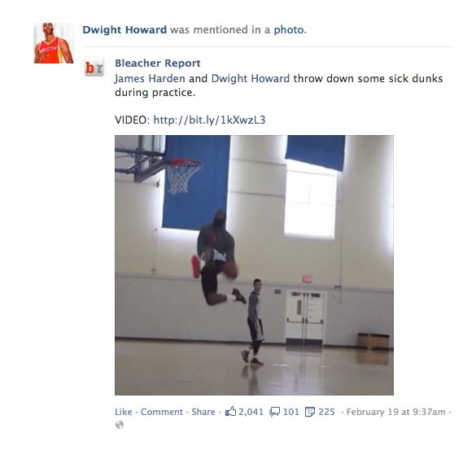
Task: Like the Bleacher Report post
Action: tap(123, 412)
